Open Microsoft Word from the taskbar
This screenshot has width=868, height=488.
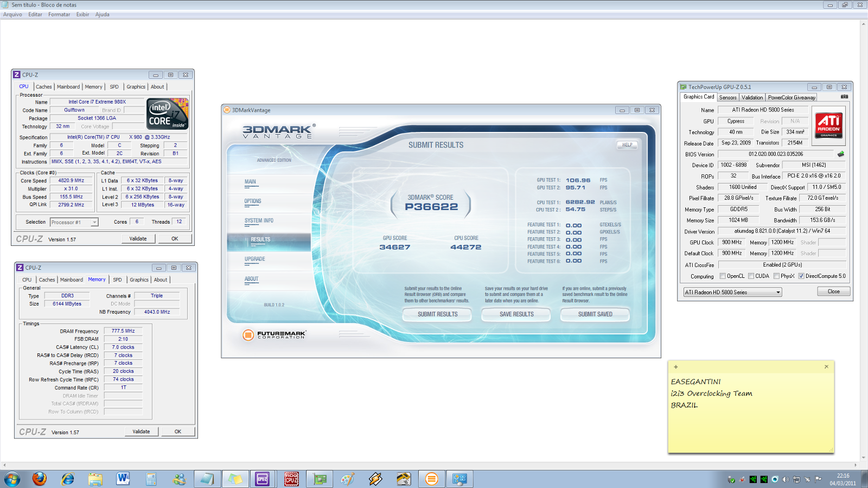pyautogui.click(x=123, y=479)
